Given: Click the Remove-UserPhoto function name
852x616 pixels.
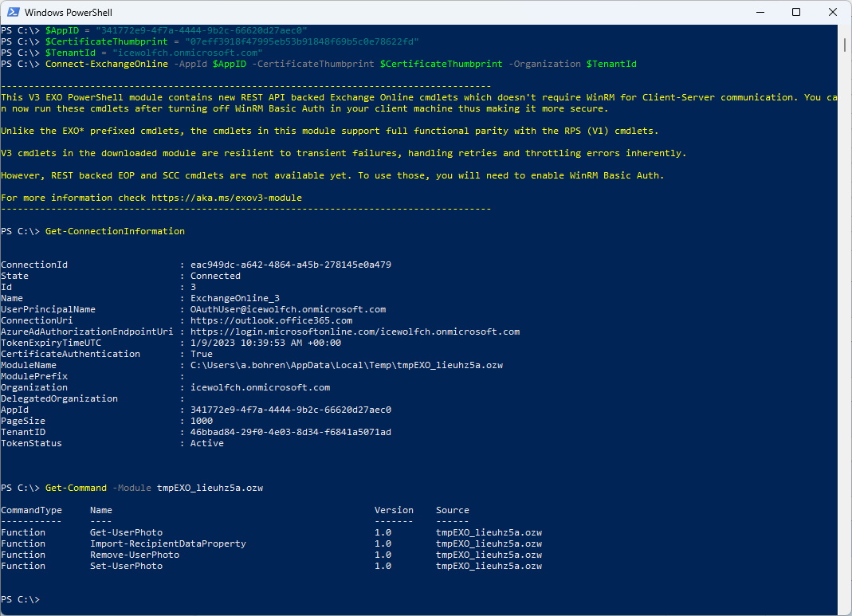Looking at the screenshot, I should (x=135, y=555).
